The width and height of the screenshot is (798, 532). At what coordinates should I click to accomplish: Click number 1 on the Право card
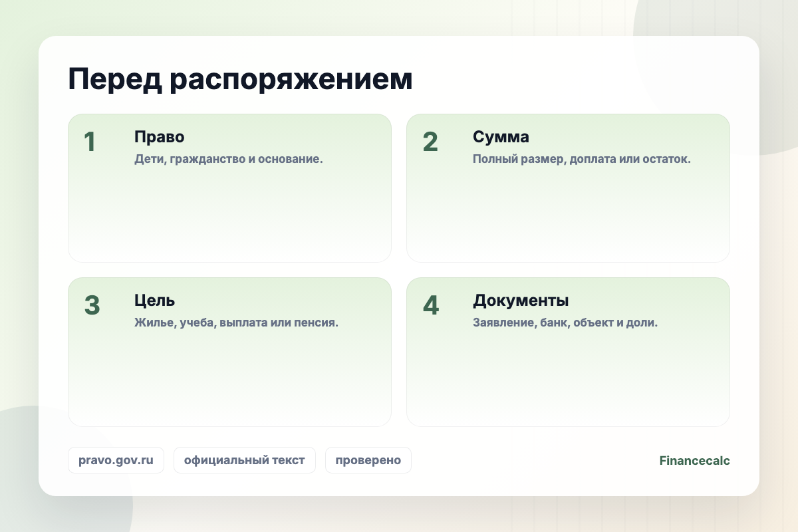pyautogui.click(x=90, y=142)
